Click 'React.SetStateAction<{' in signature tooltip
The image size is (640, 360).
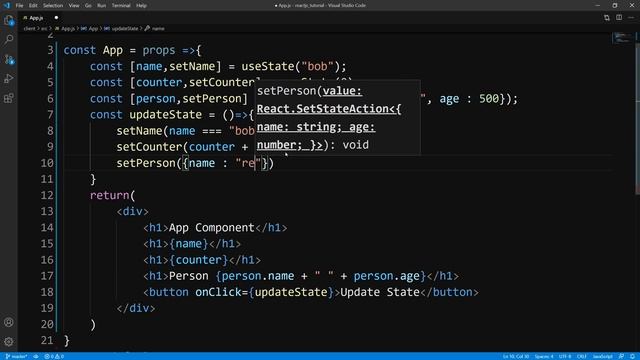[329, 109]
